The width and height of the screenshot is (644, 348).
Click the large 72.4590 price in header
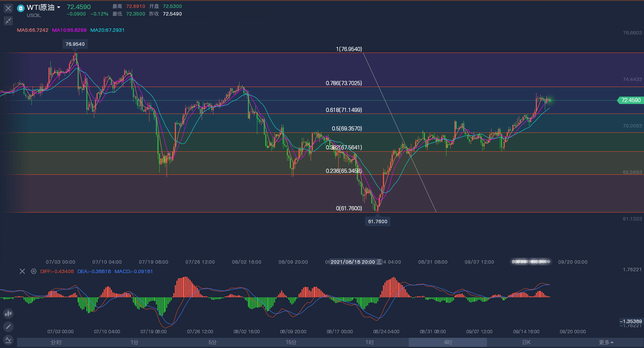click(x=79, y=7)
